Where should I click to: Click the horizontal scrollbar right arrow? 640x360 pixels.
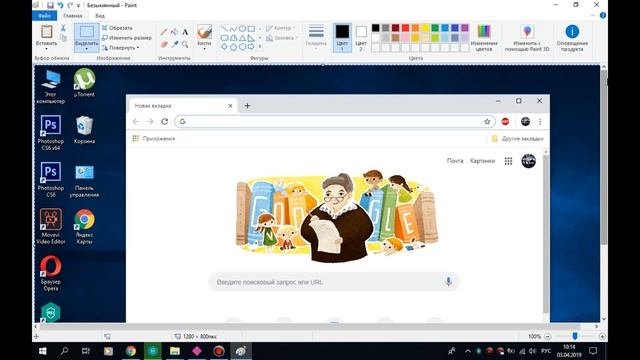[596, 327]
